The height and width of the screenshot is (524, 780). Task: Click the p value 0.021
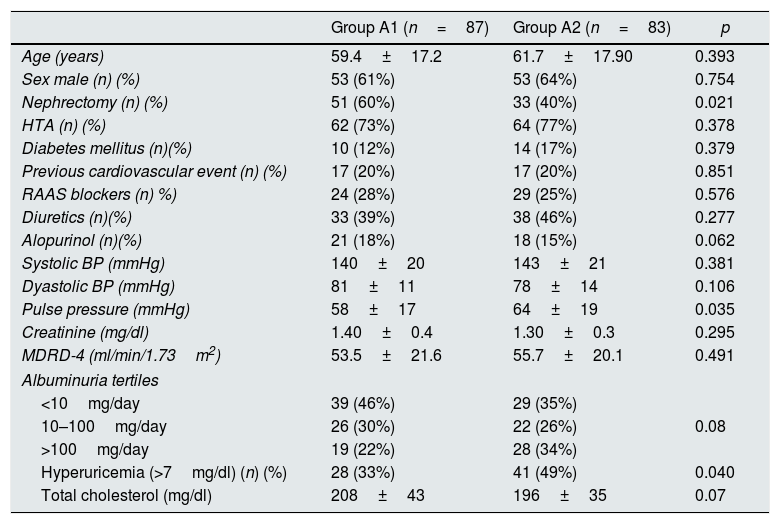714,102
